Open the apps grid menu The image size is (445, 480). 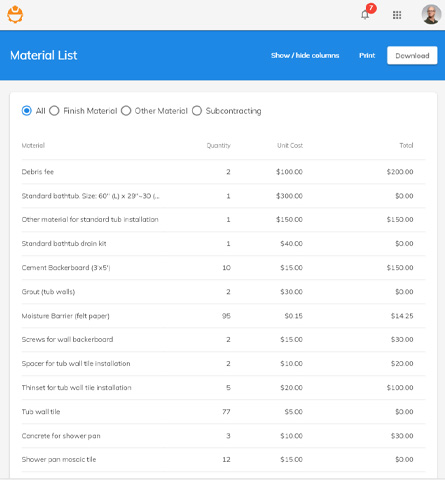397,15
